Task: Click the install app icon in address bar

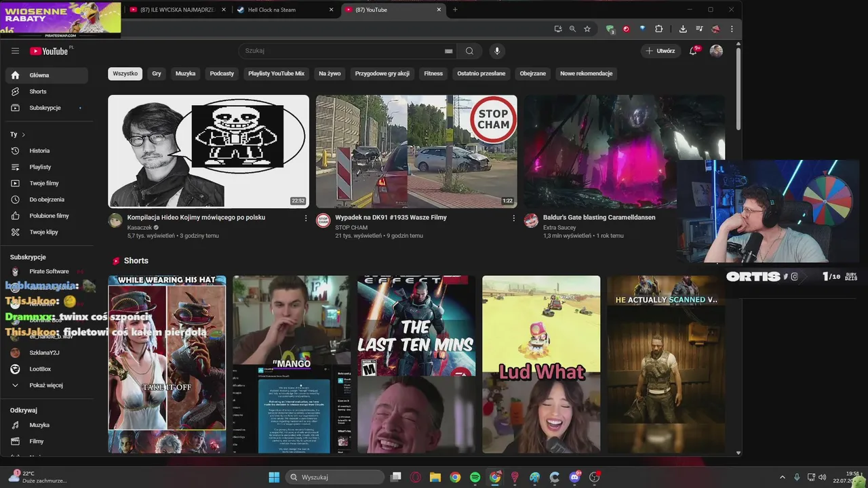Action: [558, 29]
